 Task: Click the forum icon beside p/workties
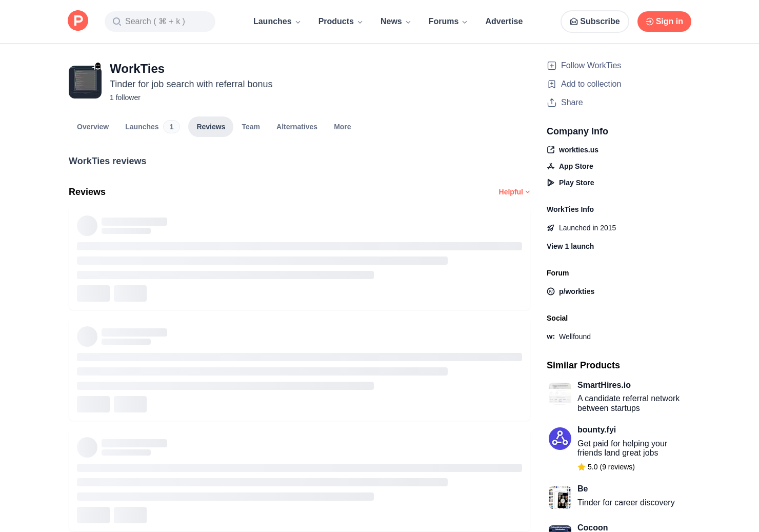point(551,291)
